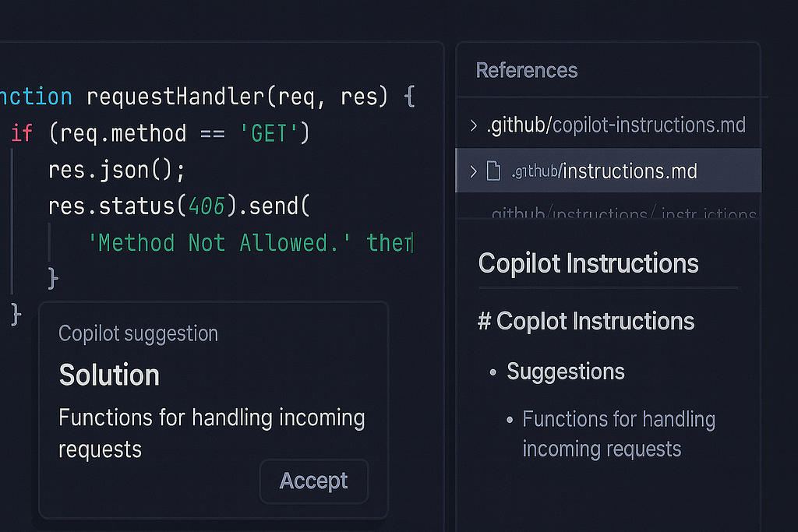This screenshot has width=798, height=532.
Task: Select the highlighted .github/instructions.md row
Action: tap(608, 171)
